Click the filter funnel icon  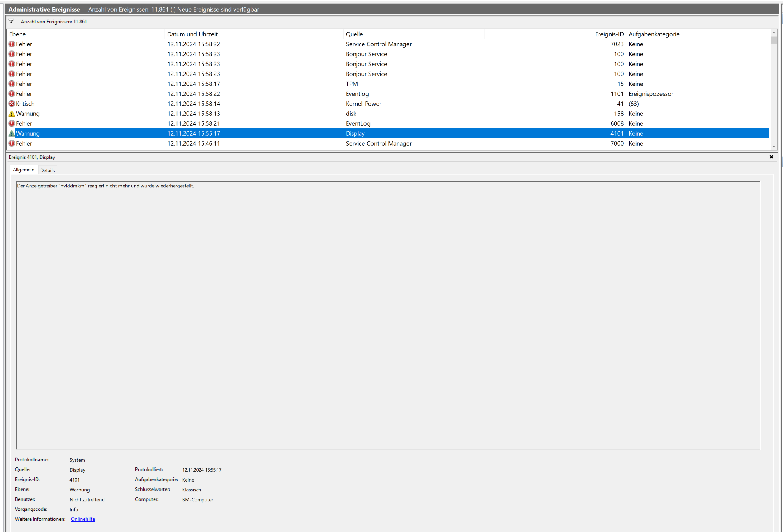[11, 22]
